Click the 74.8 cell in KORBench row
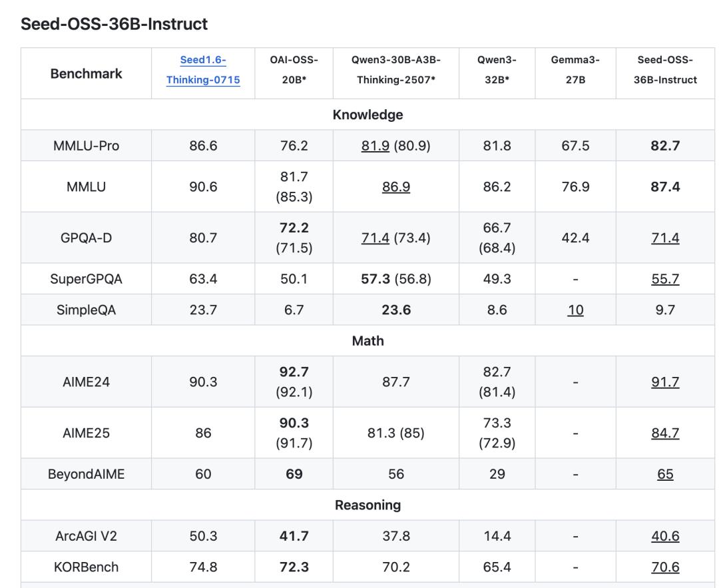This screenshot has height=588, width=719. 203,567
